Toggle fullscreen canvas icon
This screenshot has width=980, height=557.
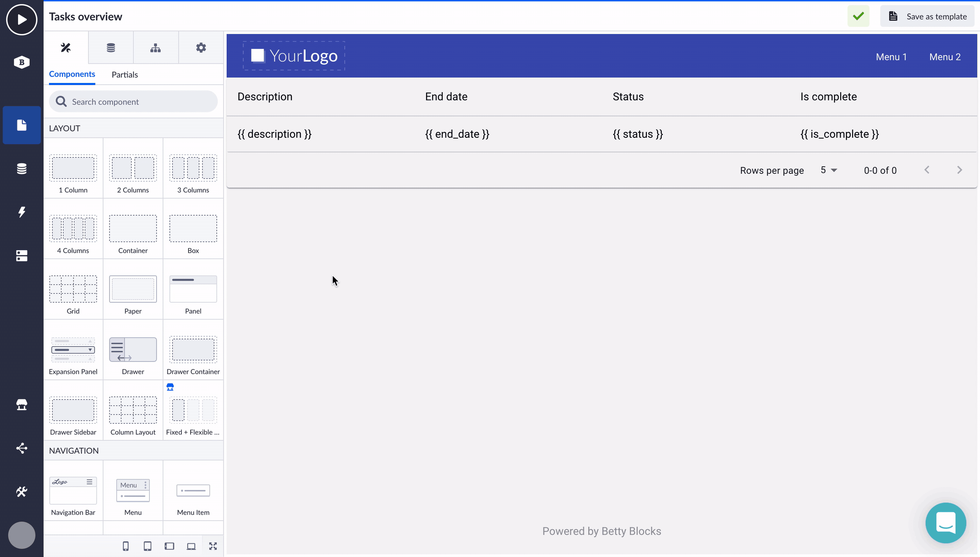click(213, 546)
